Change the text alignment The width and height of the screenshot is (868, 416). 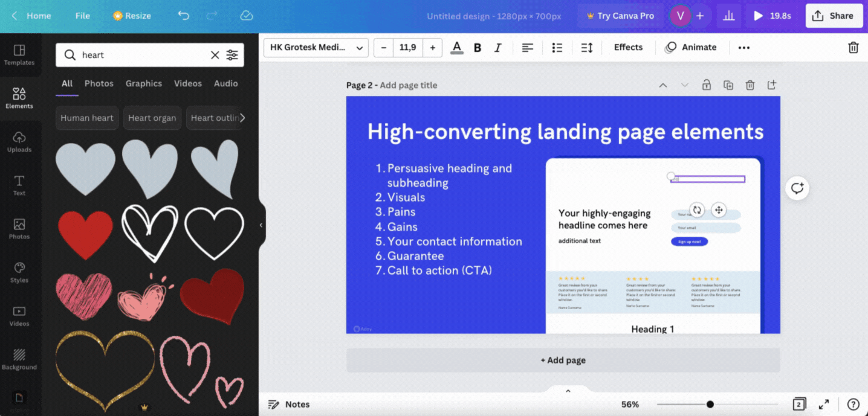(528, 48)
